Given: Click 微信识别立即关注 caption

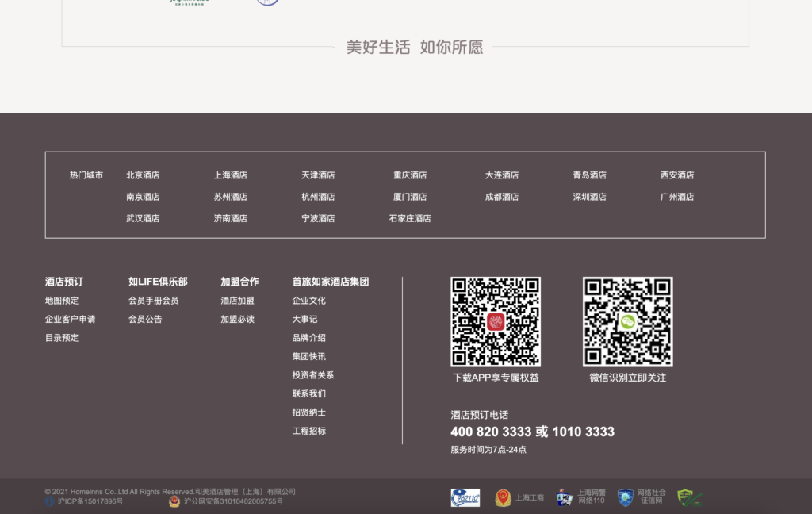Looking at the screenshot, I should 628,378.
